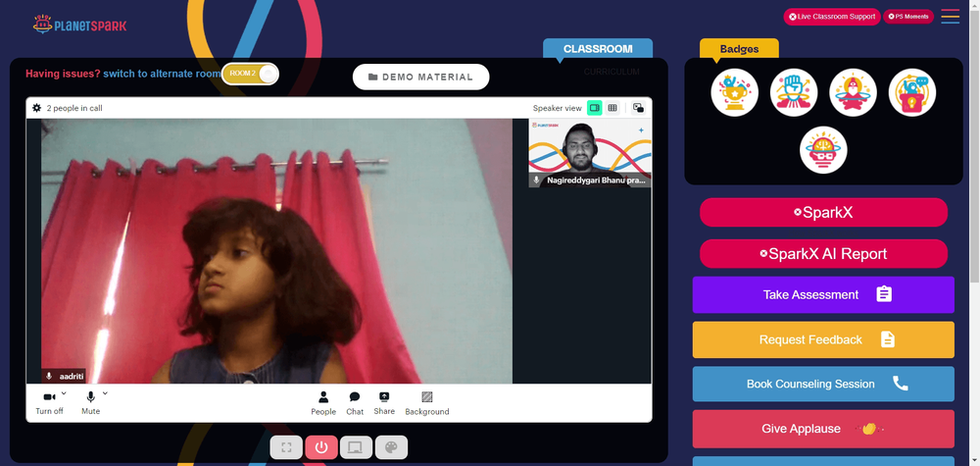Select the brain glasses badge
This screenshot has width=980, height=466.
pyautogui.click(x=823, y=150)
